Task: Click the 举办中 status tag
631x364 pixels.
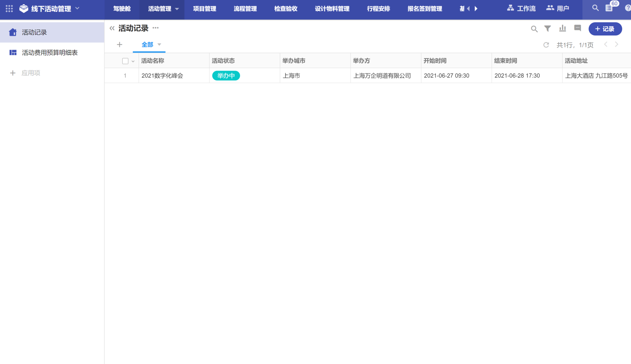Action: [226, 76]
